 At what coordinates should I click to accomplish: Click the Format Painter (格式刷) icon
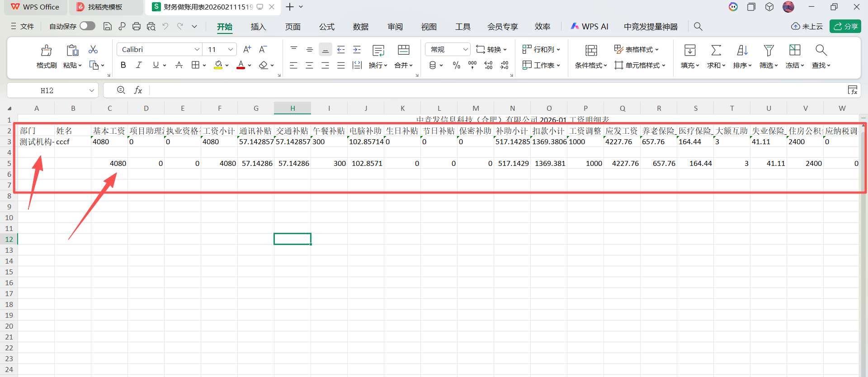[46, 51]
